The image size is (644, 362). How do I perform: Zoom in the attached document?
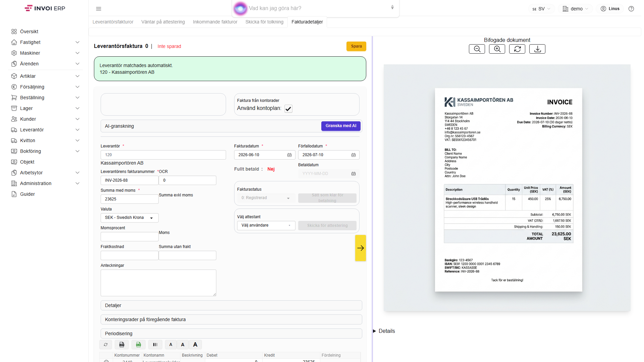497,49
